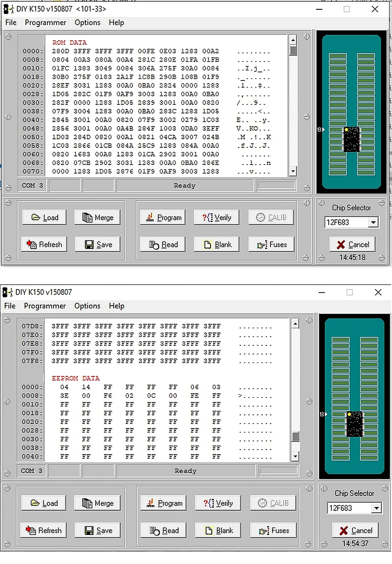Click the Load button in the top window

[45, 218]
